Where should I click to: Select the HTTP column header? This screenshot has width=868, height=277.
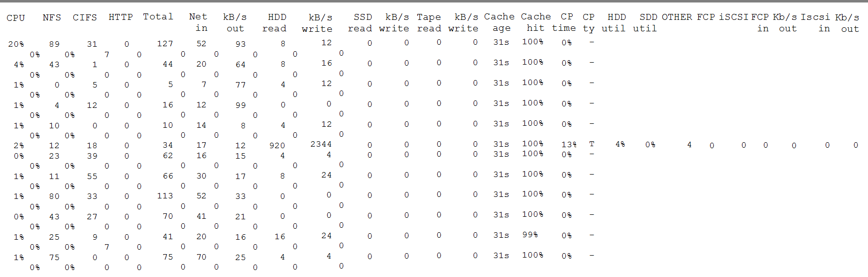[121, 17]
